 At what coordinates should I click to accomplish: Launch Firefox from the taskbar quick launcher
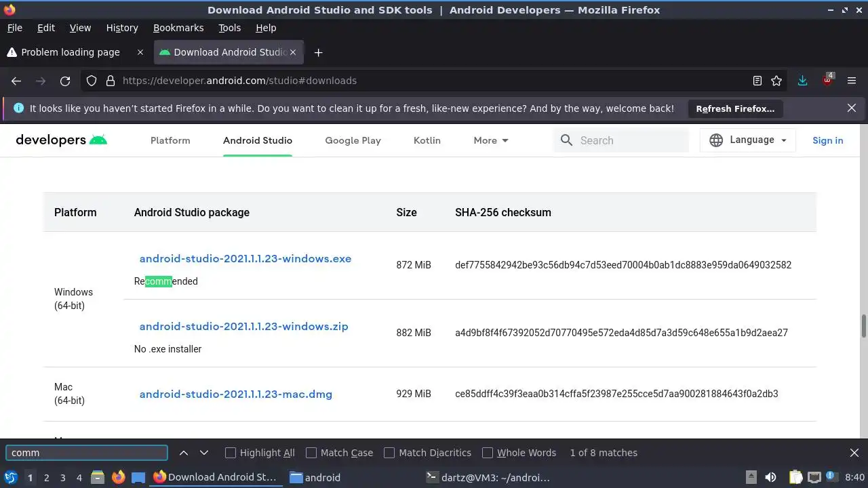coord(118,477)
